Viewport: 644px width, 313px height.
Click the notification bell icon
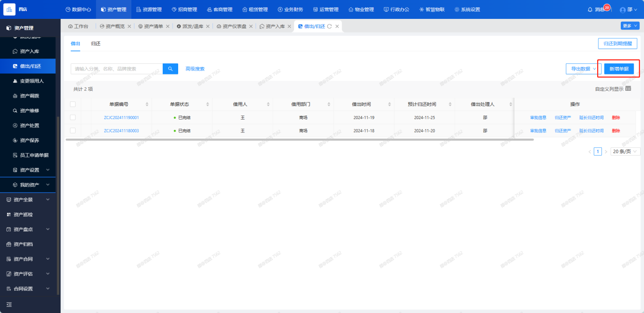(590, 9)
